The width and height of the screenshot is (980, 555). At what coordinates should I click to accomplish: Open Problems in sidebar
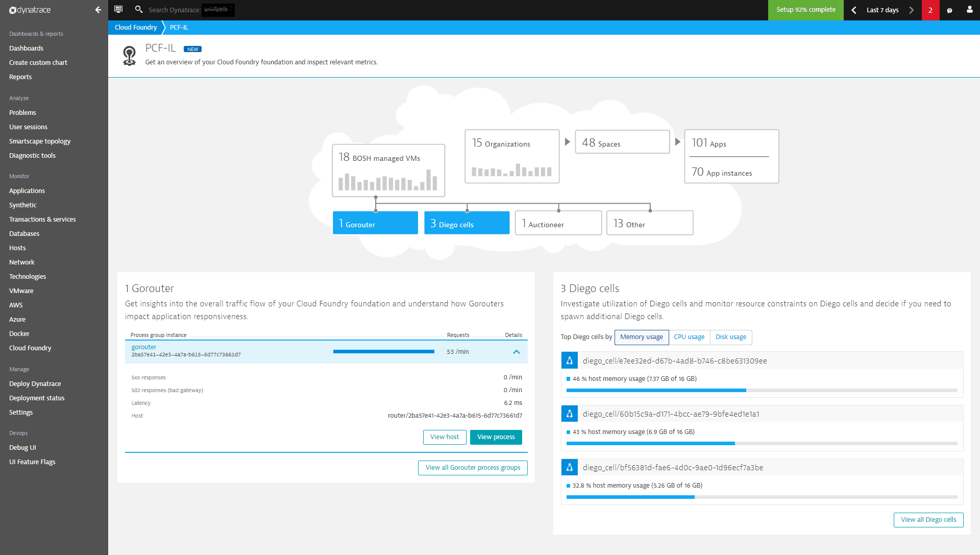22,113
